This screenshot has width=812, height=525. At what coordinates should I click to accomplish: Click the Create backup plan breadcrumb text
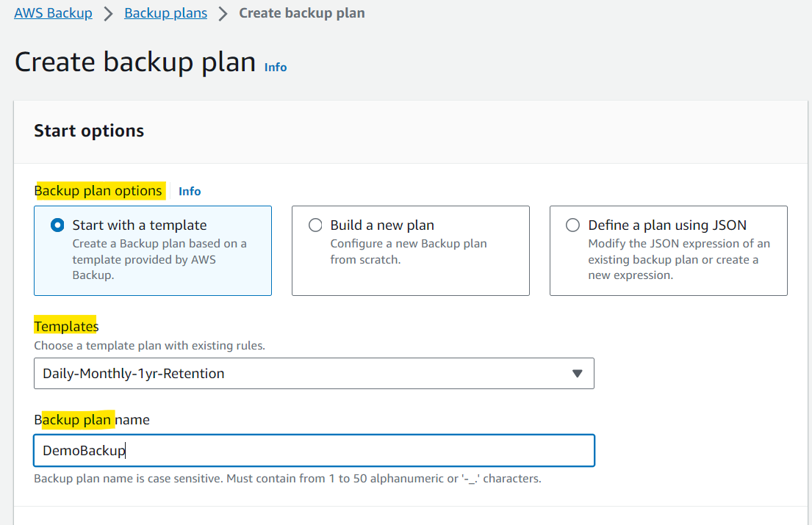tap(302, 13)
